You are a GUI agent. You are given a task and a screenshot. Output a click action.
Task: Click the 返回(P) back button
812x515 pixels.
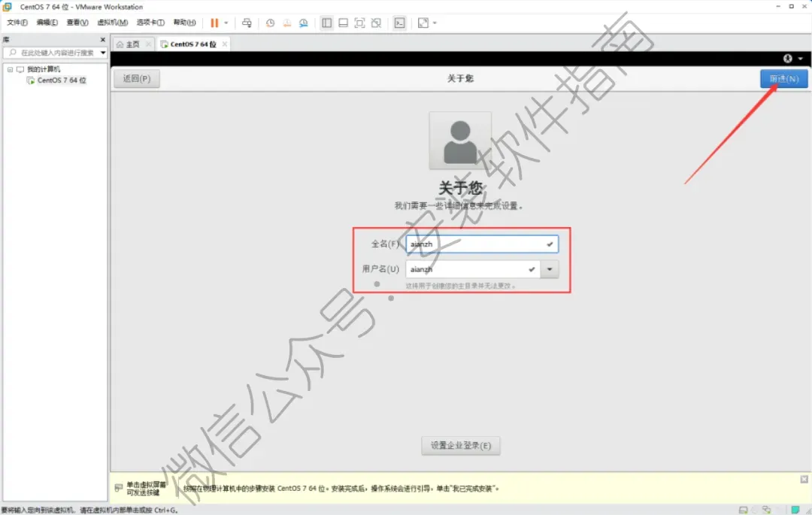(137, 79)
